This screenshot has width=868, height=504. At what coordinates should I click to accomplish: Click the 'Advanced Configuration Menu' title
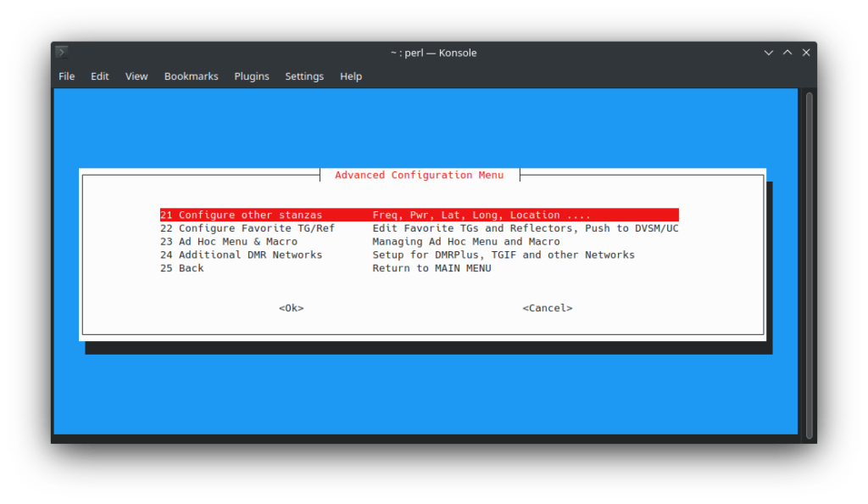(x=419, y=175)
